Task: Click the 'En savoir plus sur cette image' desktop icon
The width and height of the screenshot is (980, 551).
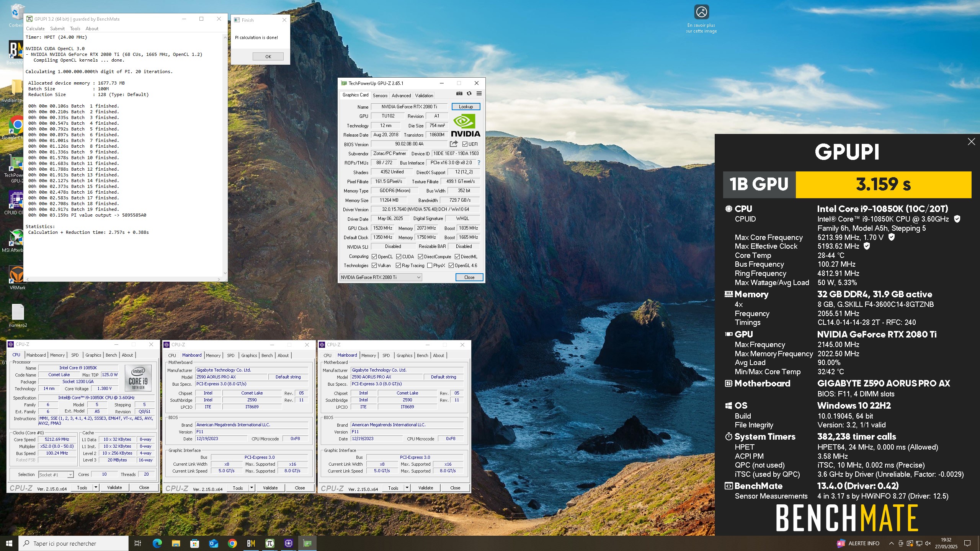Action: pos(701,18)
